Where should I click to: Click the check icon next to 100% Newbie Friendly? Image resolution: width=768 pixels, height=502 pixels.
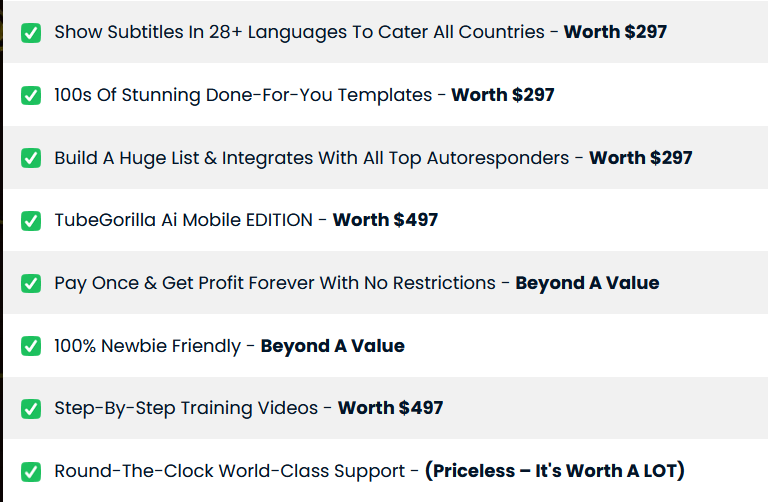(x=31, y=346)
